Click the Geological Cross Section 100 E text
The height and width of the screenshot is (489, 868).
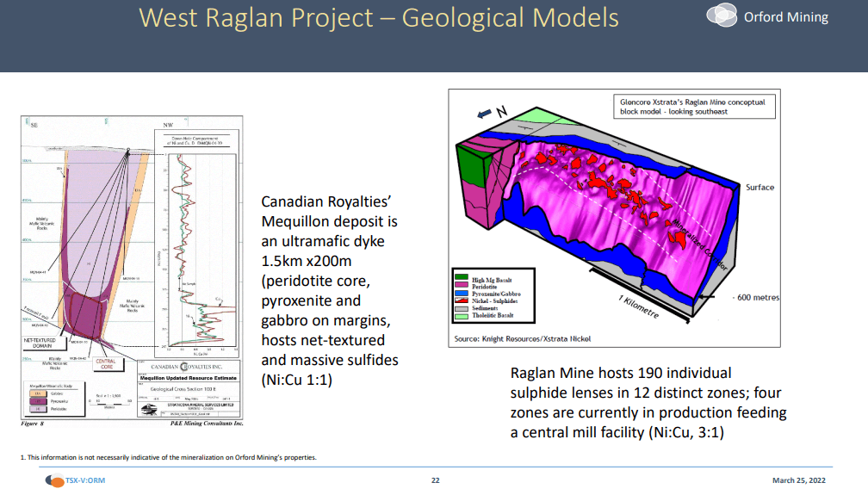click(183, 389)
